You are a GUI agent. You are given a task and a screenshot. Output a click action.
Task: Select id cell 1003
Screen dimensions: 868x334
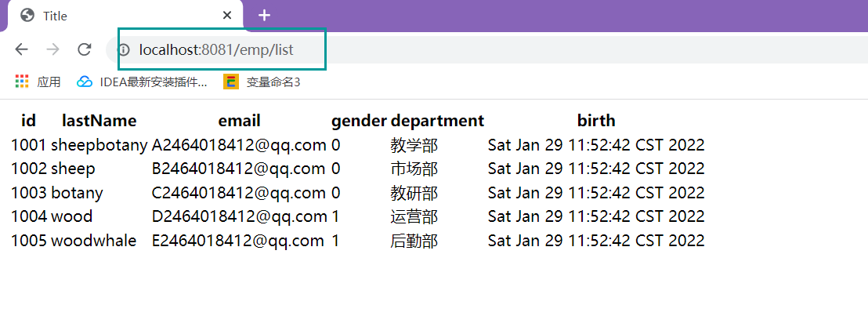click(29, 193)
